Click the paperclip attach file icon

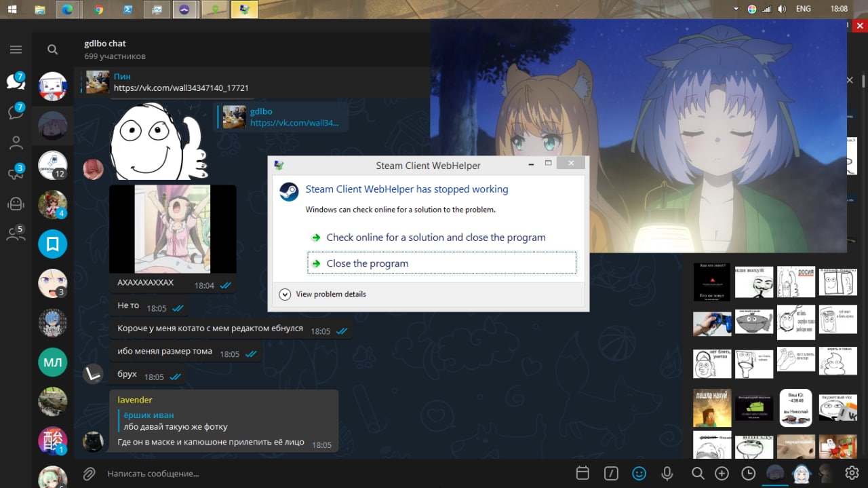(89, 473)
